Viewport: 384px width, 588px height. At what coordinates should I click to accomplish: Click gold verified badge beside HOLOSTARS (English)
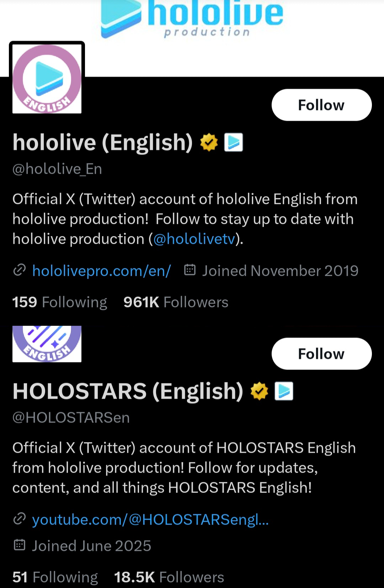click(259, 391)
